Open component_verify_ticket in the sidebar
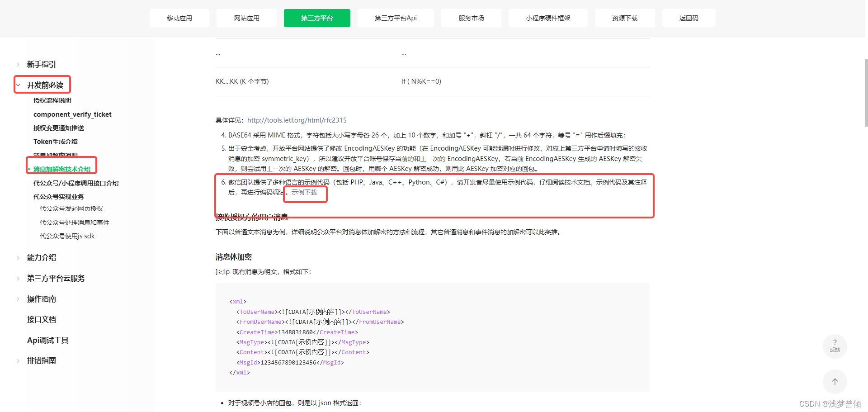Viewport: 868px width, 412px height. (x=72, y=114)
